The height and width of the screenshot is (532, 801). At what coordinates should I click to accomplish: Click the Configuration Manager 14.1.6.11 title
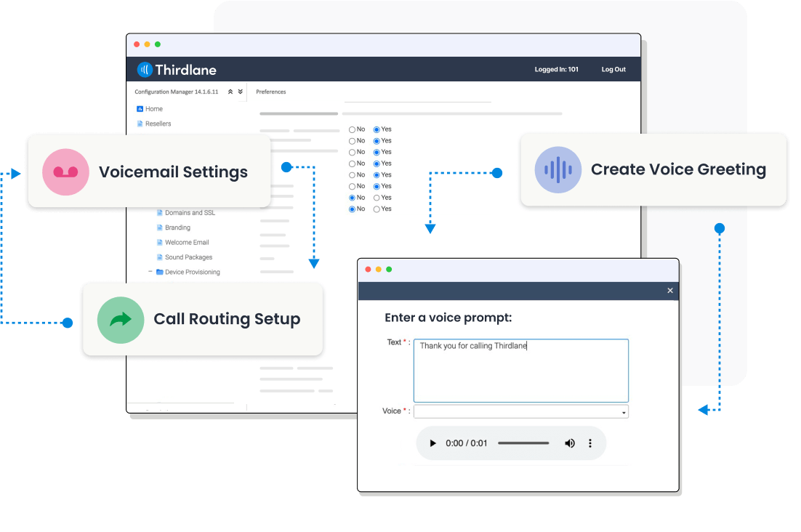(x=176, y=92)
